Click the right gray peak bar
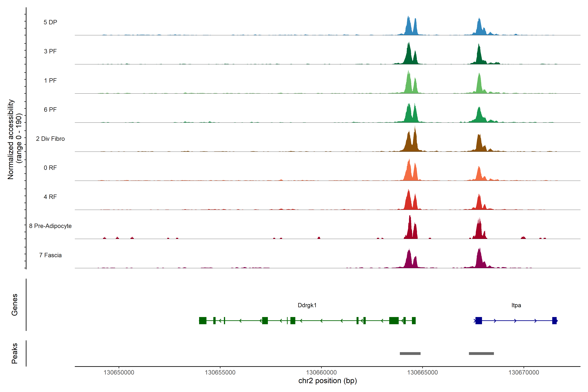 click(x=481, y=353)
